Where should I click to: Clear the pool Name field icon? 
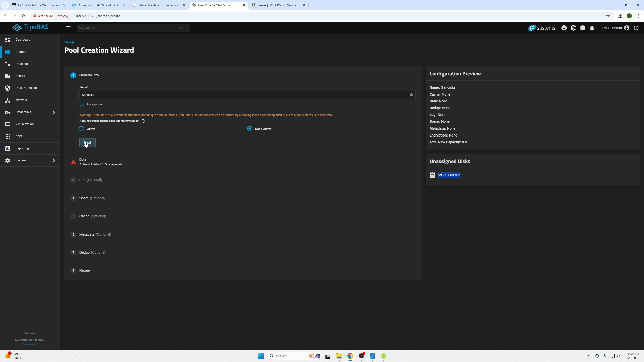[x=411, y=95]
